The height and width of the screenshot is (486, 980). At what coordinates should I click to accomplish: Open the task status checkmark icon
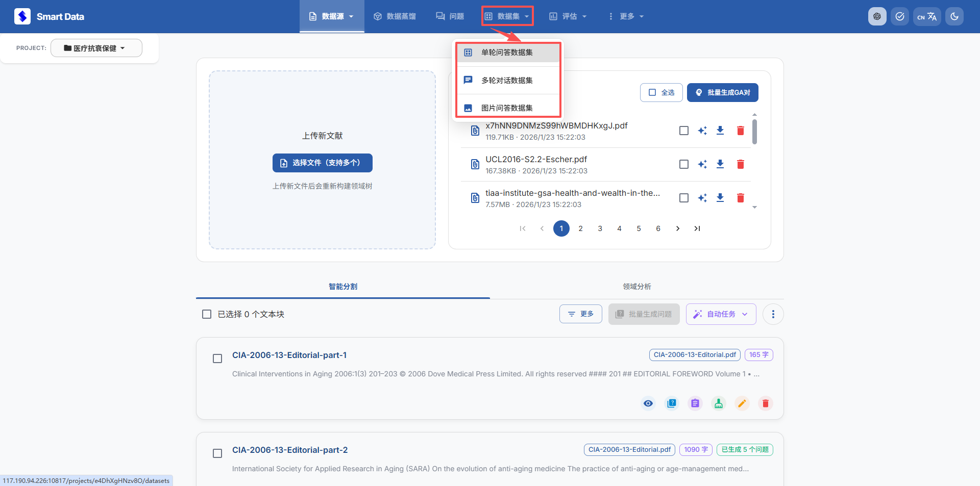click(x=899, y=16)
